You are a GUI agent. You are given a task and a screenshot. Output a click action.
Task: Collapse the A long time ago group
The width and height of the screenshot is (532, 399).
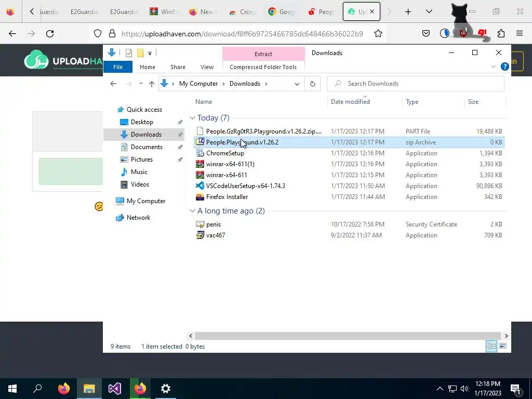tap(192, 211)
